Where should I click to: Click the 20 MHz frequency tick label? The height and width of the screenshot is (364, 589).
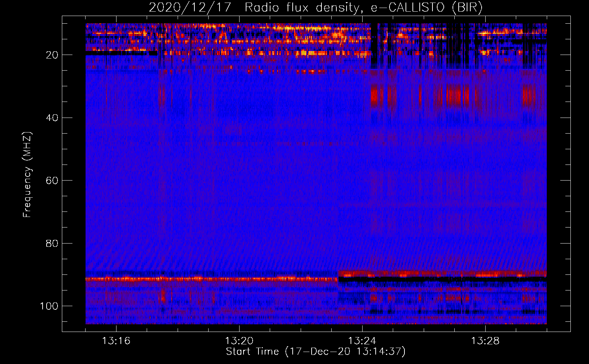tap(52, 55)
